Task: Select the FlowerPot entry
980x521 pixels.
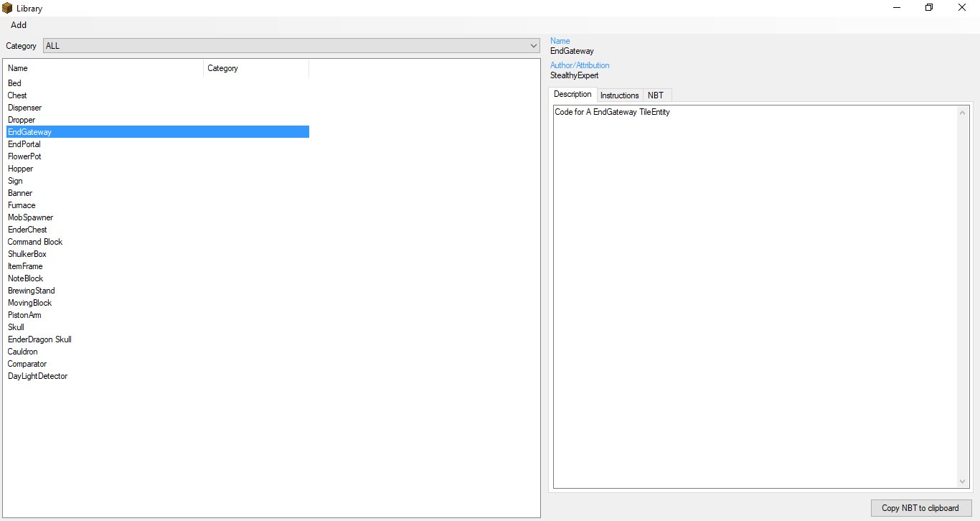Action: pos(24,156)
